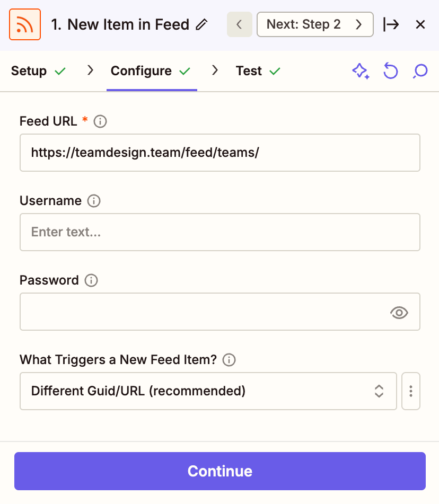
Task: Click the Username text field
Action: point(219,232)
